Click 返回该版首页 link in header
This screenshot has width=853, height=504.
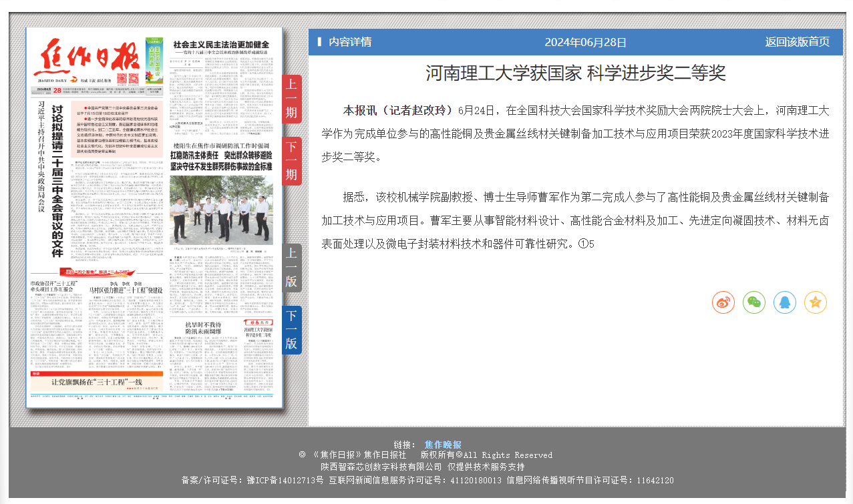pos(797,42)
